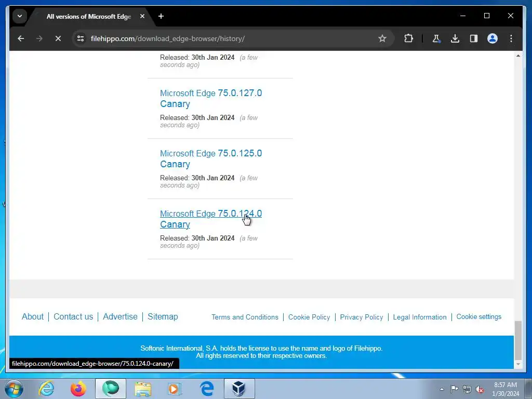Click the page scrollbar up arrow

(518, 56)
